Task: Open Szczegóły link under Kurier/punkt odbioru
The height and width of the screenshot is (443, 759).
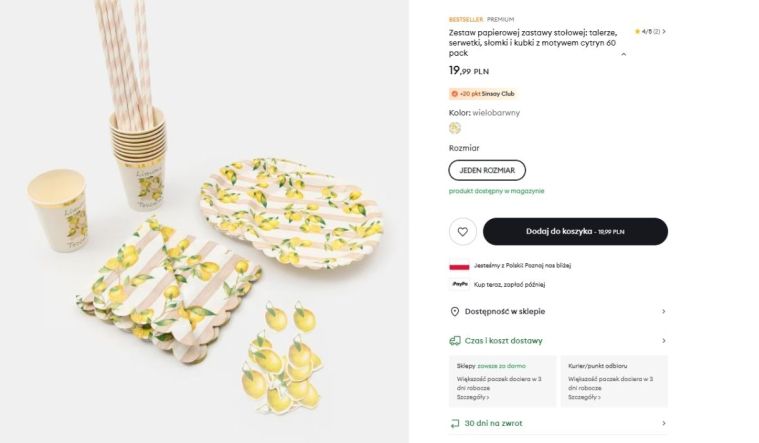Action: point(584,397)
